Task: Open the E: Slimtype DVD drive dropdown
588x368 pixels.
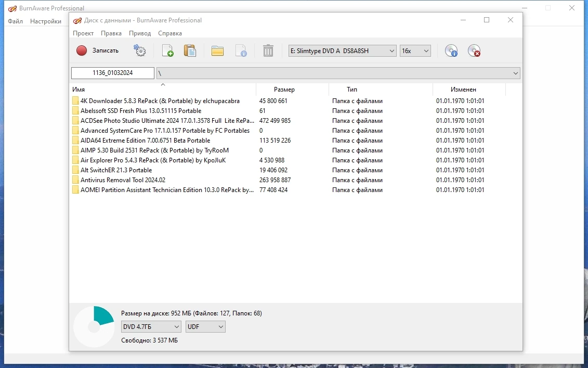Action: pyautogui.click(x=342, y=50)
